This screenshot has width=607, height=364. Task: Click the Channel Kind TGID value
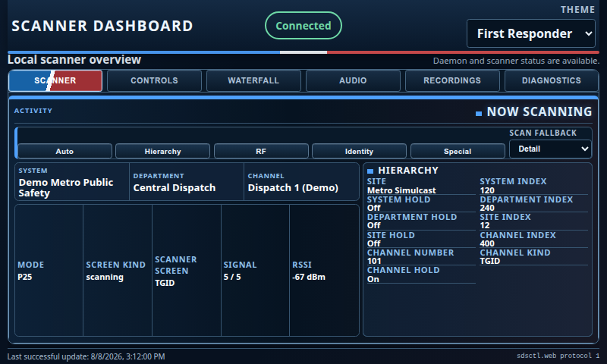[490, 261]
